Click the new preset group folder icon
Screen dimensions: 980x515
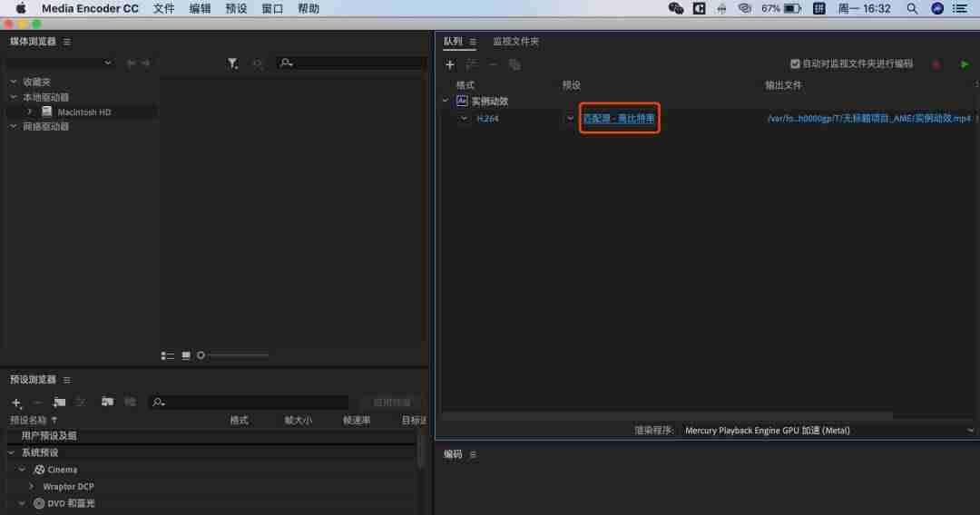[x=59, y=402]
